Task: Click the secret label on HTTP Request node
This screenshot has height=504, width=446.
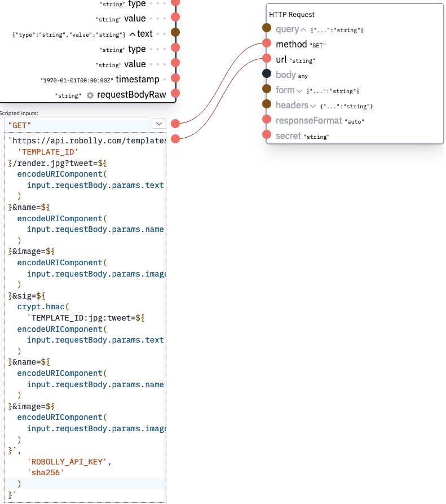Action: tap(288, 135)
